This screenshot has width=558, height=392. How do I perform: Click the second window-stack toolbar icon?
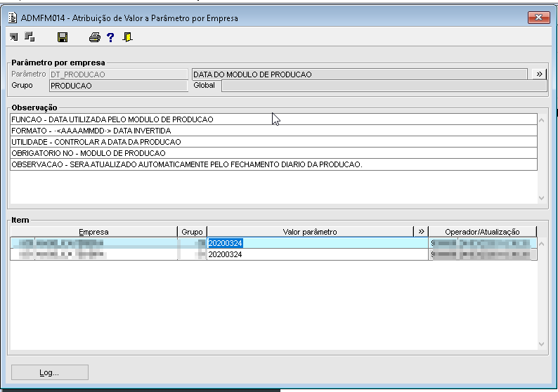[30, 37]
